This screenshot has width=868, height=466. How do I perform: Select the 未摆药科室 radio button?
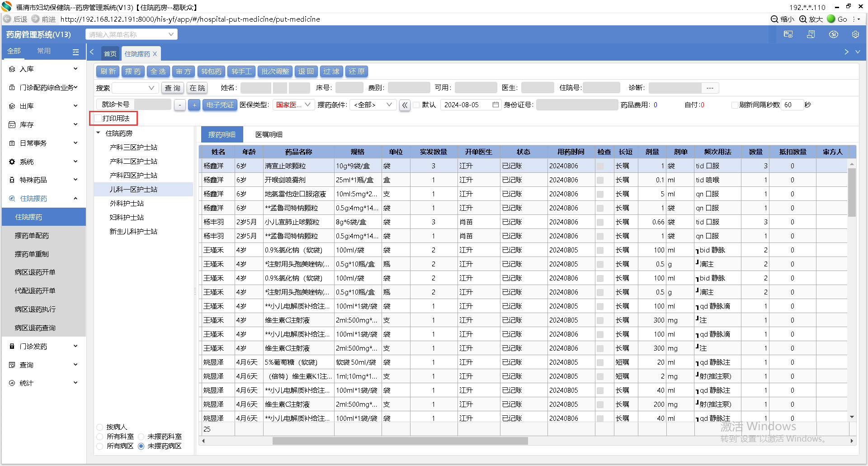pyautogui.click(x=141, y=437)
